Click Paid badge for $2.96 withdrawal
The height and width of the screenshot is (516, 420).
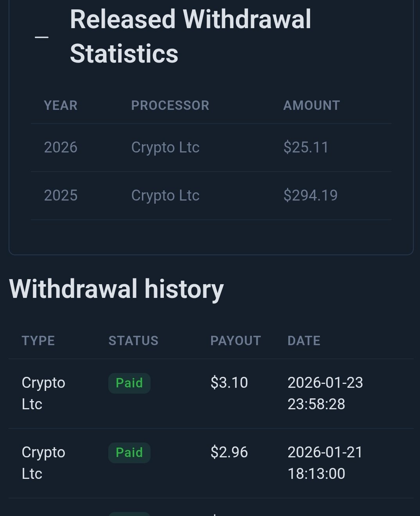click(x=129, y=453)
